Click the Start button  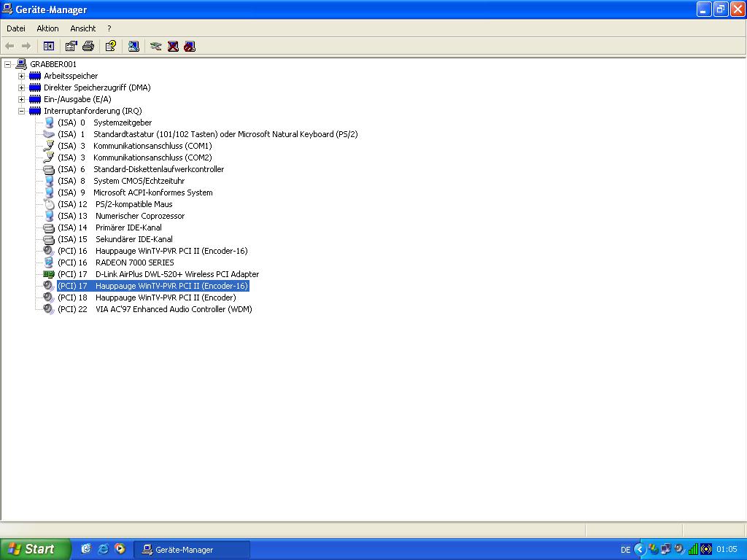tap(35, 549)
